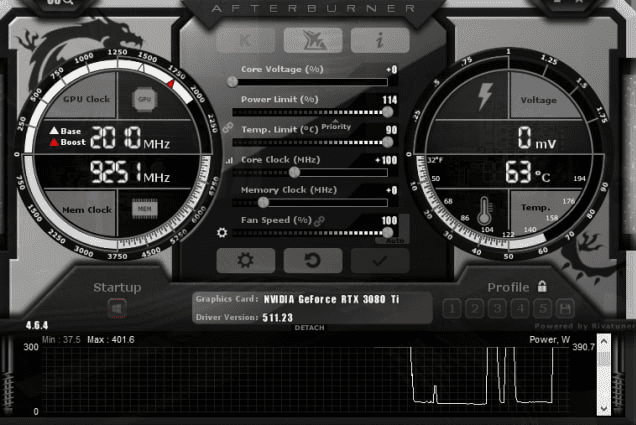636x425 pixels.
Task: Click the Kombustor K button
Action: [x=246, y=40]
